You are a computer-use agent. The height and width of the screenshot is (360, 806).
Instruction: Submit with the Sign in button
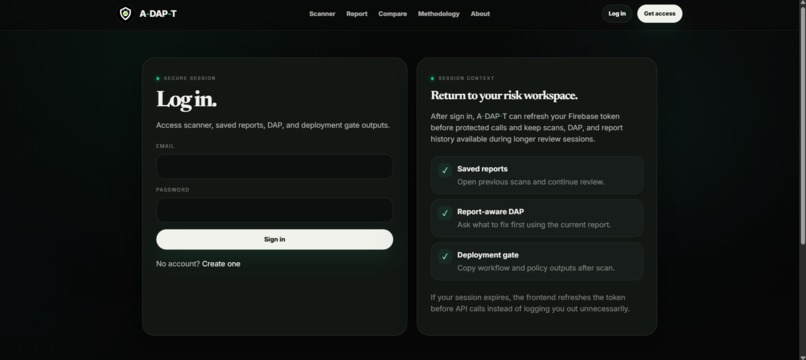click(274, 240)
